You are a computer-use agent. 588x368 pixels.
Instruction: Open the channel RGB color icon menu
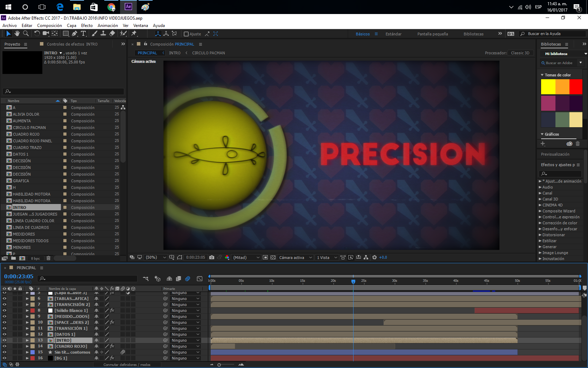tap(227, 257)
